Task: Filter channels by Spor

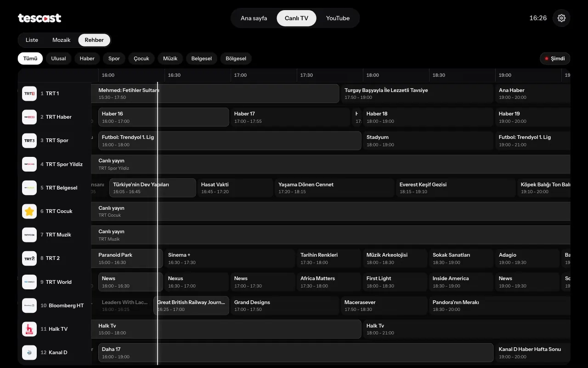Action: (x=114, y=58)
